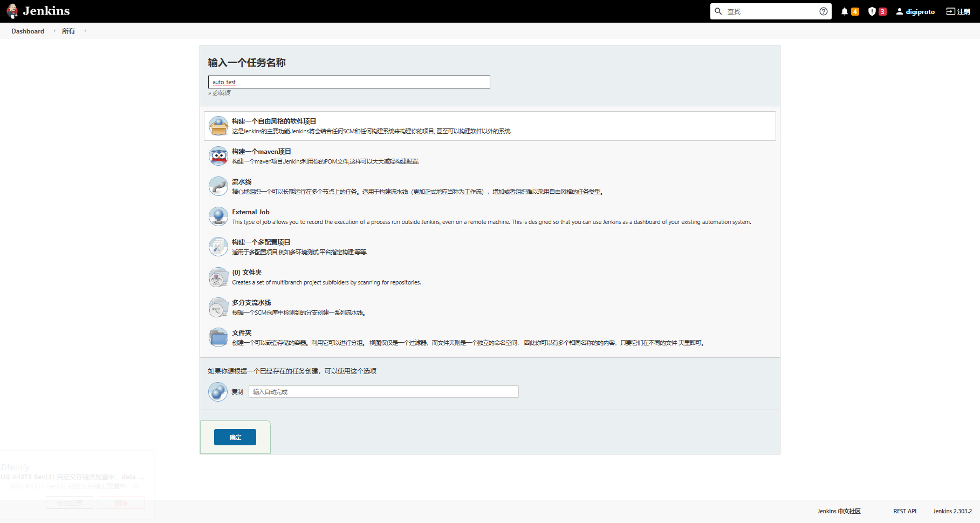Open the notifications bell icon
980x523 pixels.
(x=844, y=11)
